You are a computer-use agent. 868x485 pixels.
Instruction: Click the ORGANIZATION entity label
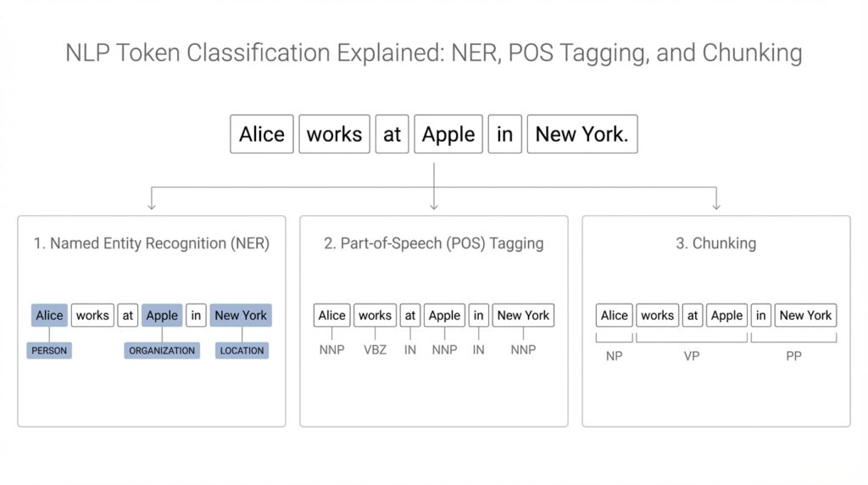pos(162,350)
